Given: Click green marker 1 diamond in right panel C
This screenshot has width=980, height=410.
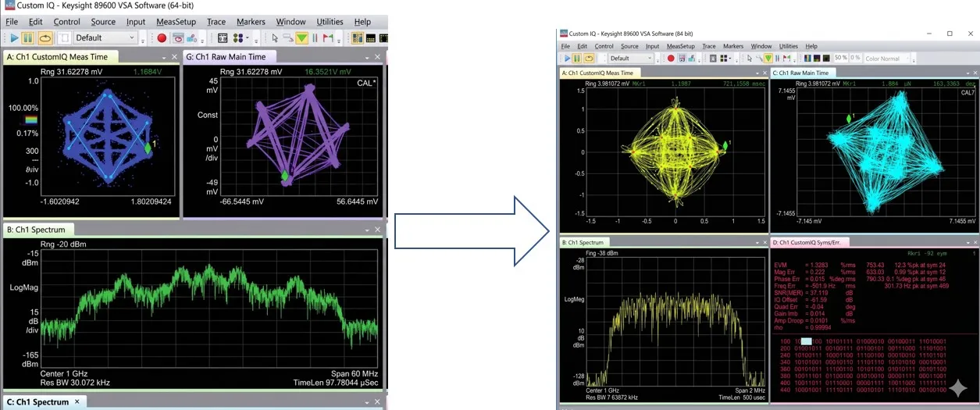Looking at the screenshot, I should point(850,119).
